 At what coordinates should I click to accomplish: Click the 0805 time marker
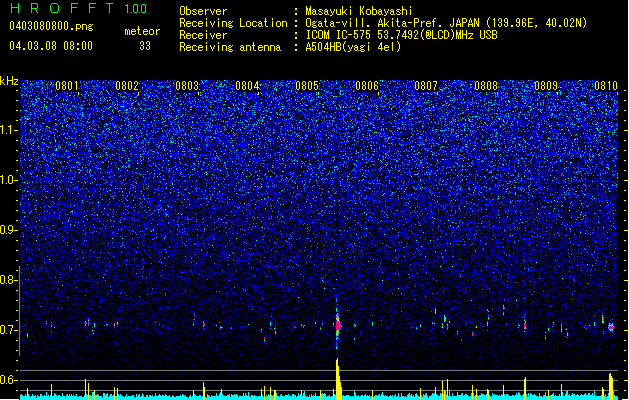[x=307, y=86]
